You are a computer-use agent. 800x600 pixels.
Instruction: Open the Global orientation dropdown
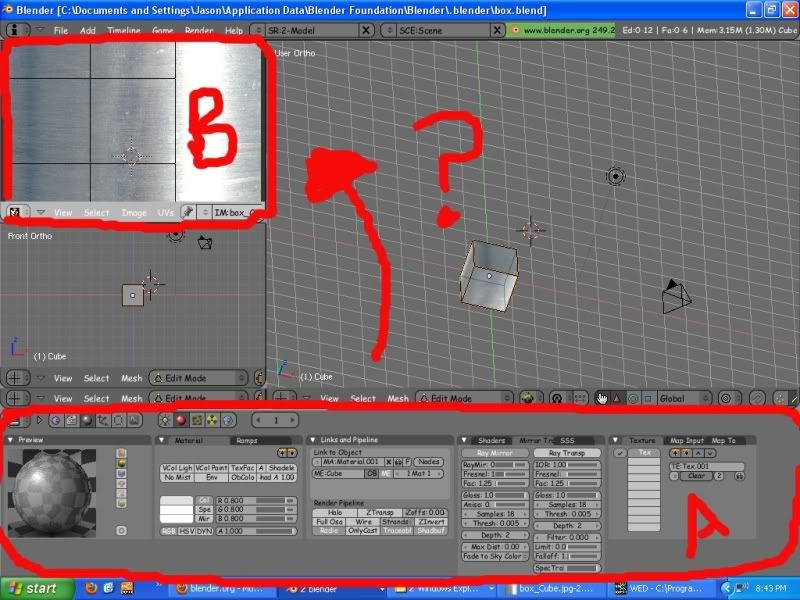pos(684,398)
